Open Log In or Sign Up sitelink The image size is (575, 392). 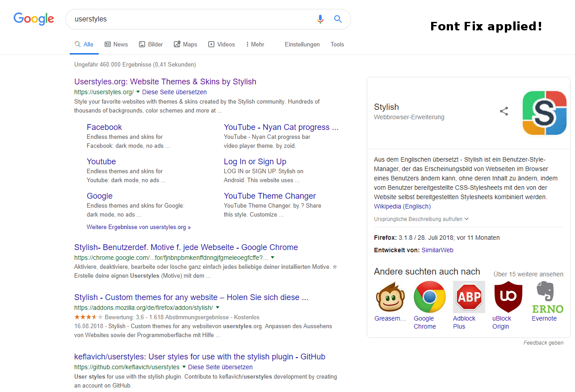pos(255,162)
